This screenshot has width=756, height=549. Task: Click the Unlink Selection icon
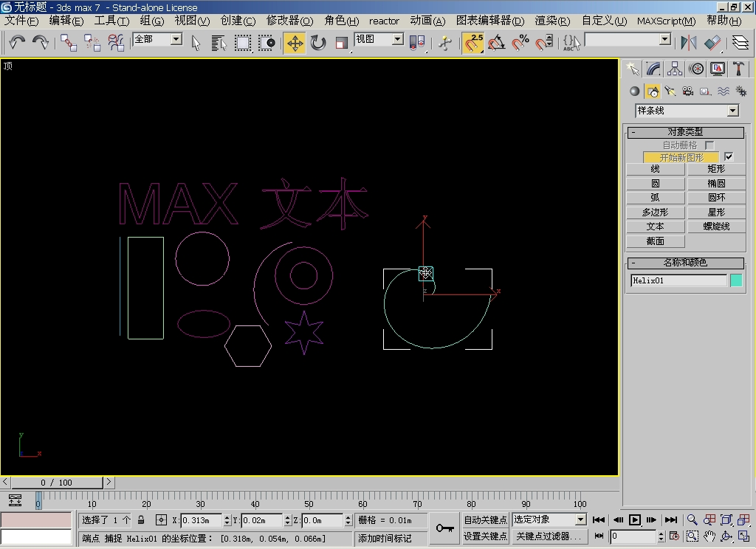[x=92, y=42]
